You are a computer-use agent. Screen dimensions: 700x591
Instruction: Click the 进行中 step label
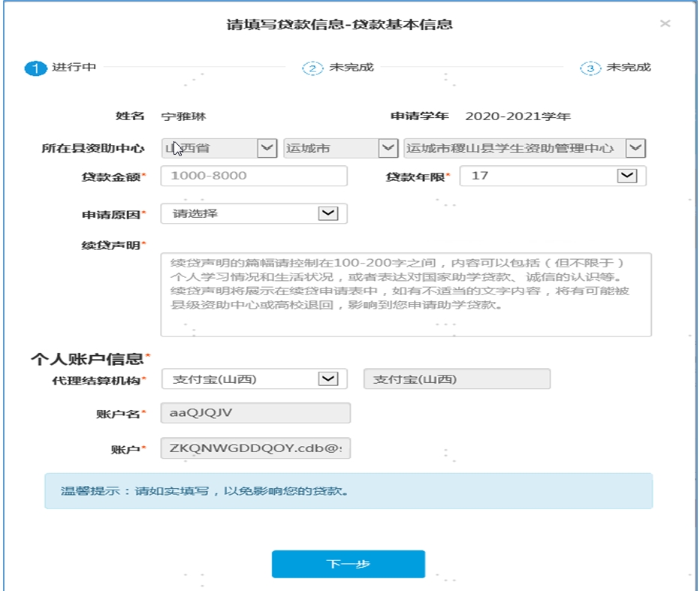click(74, 68)
